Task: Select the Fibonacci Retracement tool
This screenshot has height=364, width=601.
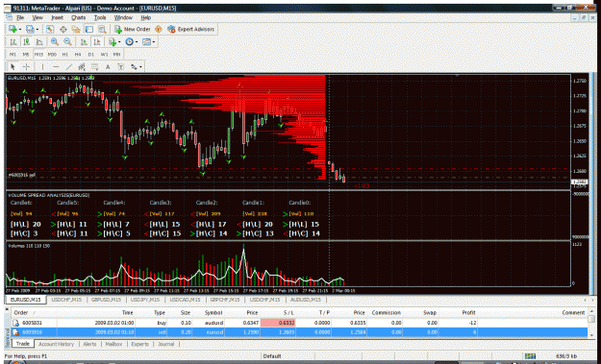Action: (x=94, y=67)
